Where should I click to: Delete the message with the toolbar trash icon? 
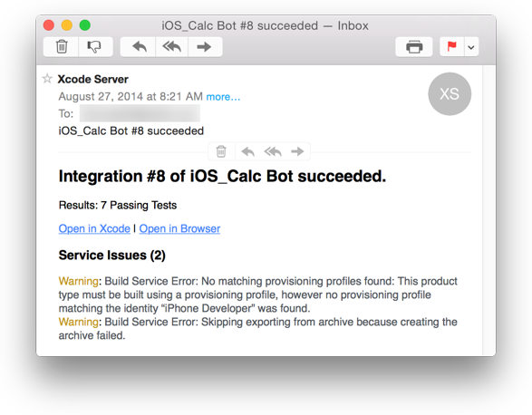click(62, 46)
